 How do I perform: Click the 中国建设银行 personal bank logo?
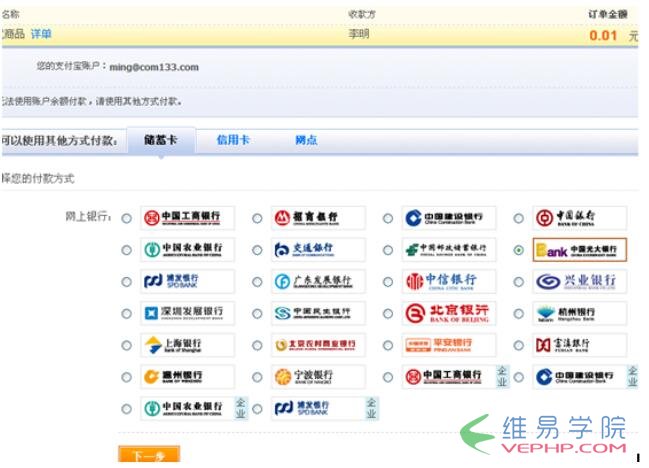(x=449, y=218)
